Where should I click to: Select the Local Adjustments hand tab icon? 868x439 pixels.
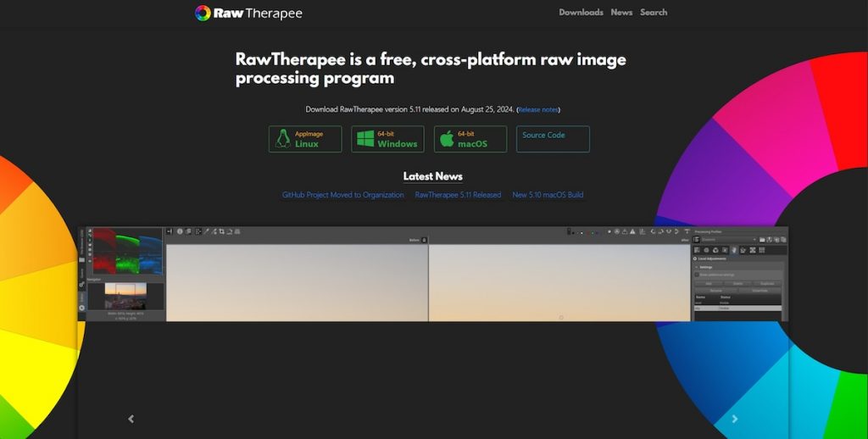(734, 250)
